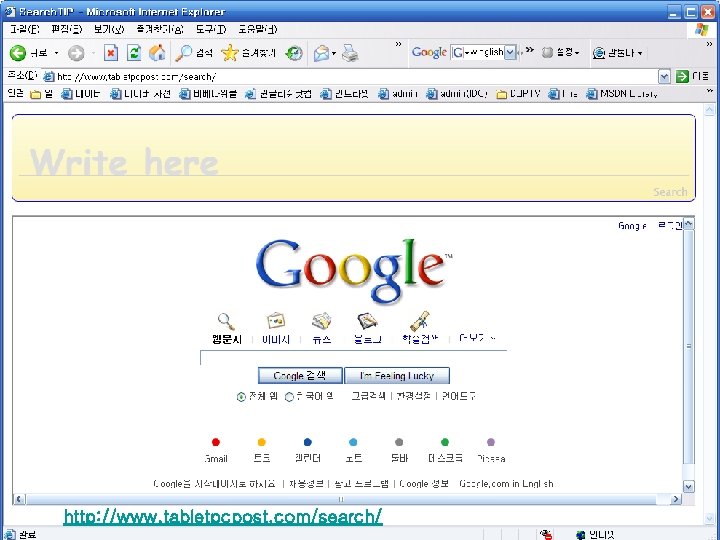This screenshot has width=720, height=540.
Task: Click the Search label in the yellow box
Action: pyautogui.click(x=670, y=192)
